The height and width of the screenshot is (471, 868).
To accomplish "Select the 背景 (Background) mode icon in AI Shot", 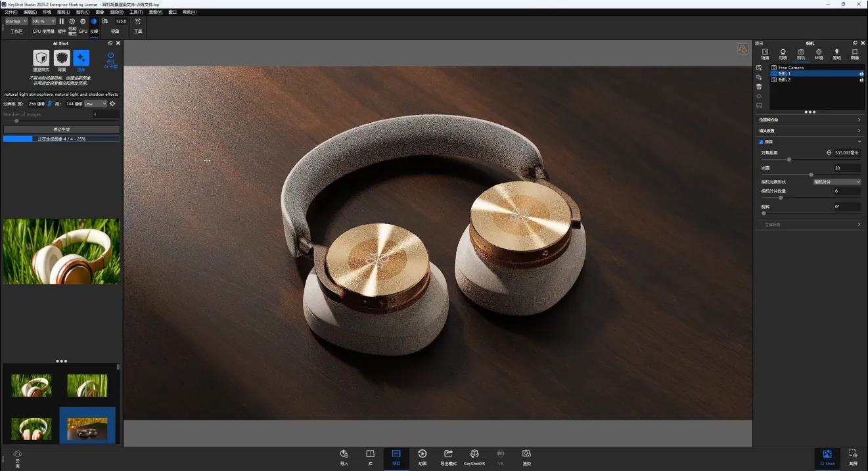I will pyautogui.click(x=62, y=58).
